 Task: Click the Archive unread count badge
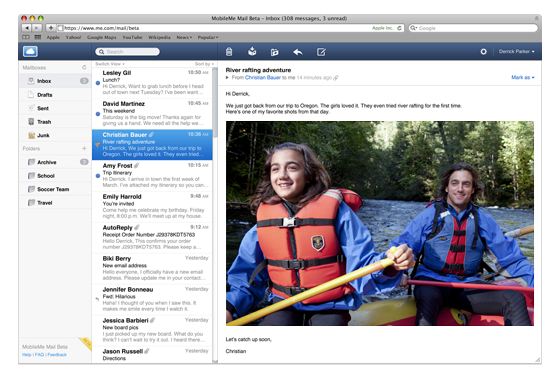click(84, 162)
